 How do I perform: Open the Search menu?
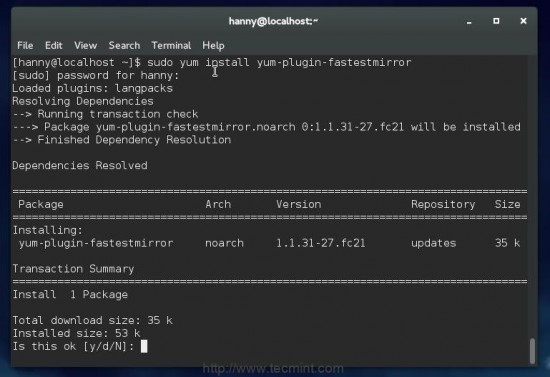pyautogui.click(x=124, y=46)
